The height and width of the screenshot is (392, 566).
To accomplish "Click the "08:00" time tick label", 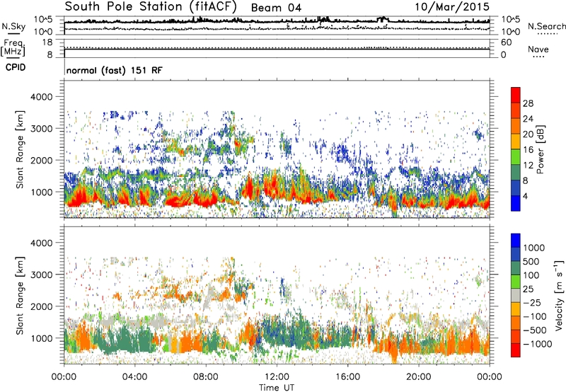I will tap(206, 377).
